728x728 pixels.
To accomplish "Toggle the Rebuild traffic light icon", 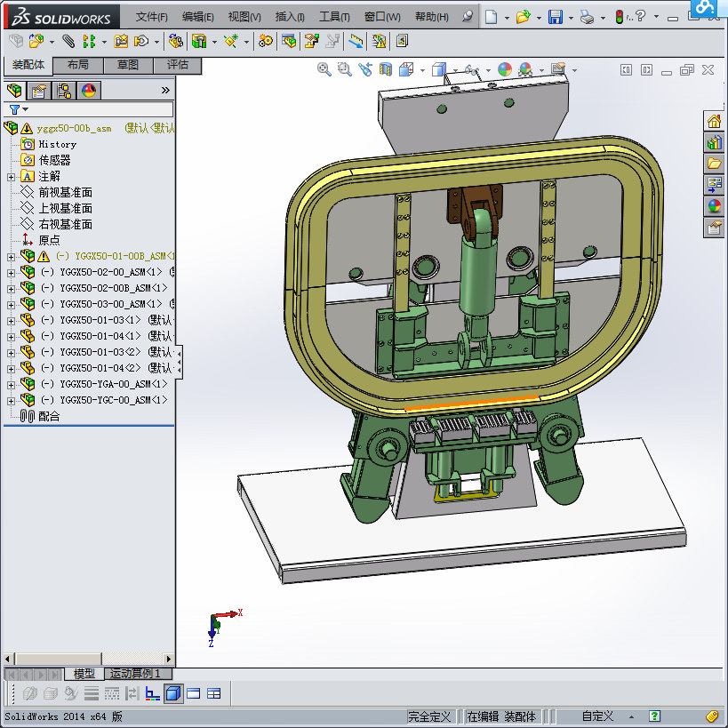I will (x=619, y=17).
